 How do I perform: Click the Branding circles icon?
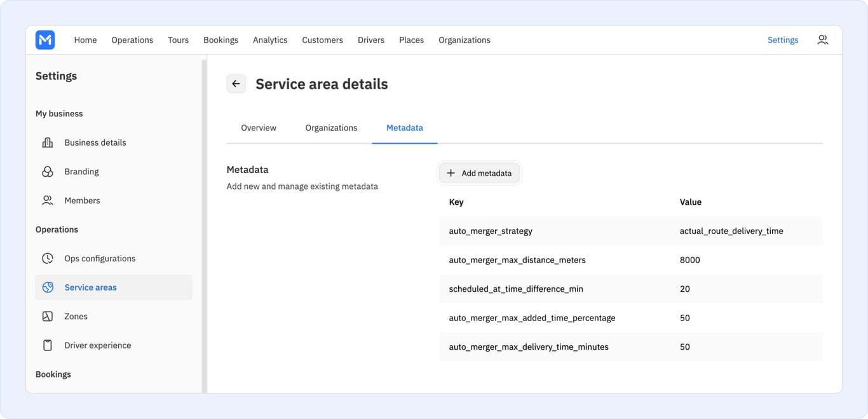coord(48,172)
